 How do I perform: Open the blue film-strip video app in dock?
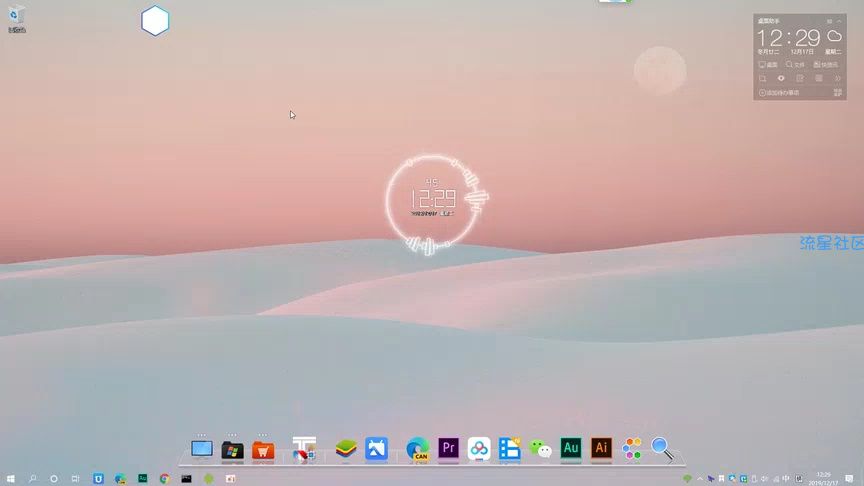(510, 449)
